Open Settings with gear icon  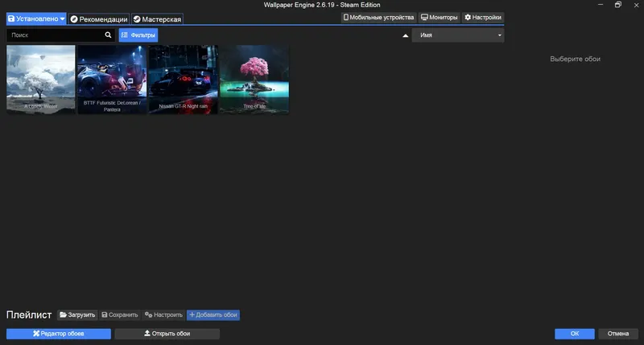[x=483, y=17]
